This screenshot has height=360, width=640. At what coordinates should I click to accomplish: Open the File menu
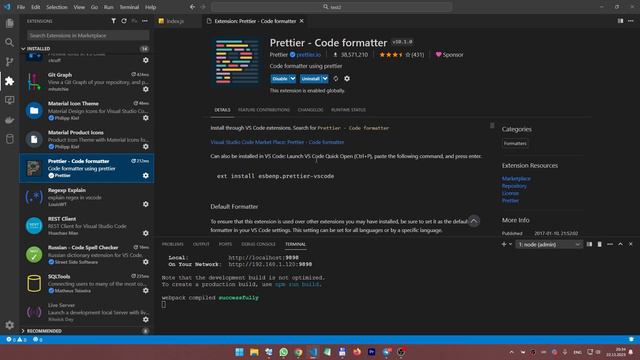tap(21, 7)
